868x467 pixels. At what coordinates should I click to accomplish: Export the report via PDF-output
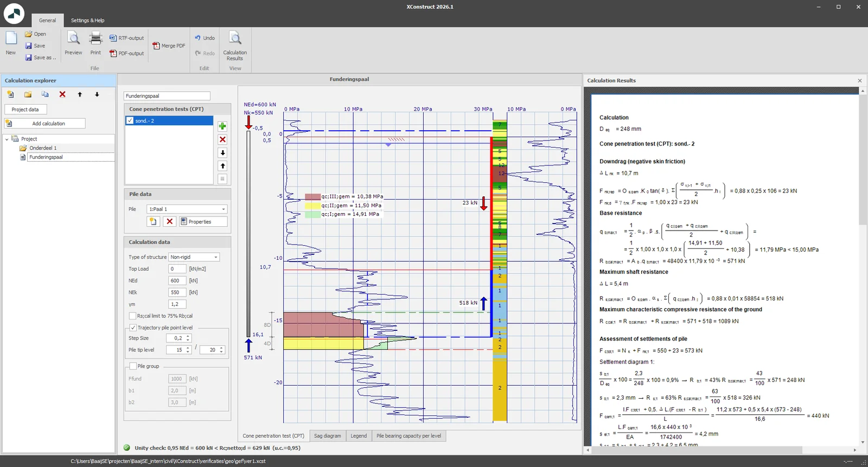(x=127, y=53)
